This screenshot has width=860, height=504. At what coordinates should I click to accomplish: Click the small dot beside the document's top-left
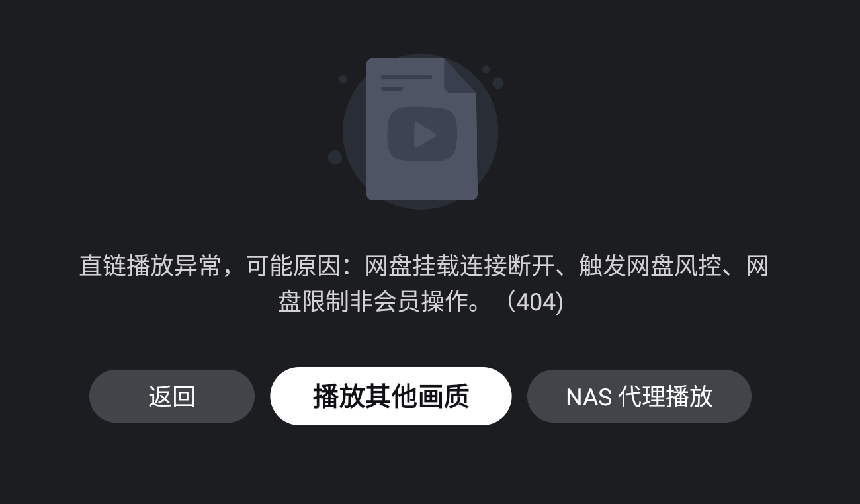click(343, 79)
